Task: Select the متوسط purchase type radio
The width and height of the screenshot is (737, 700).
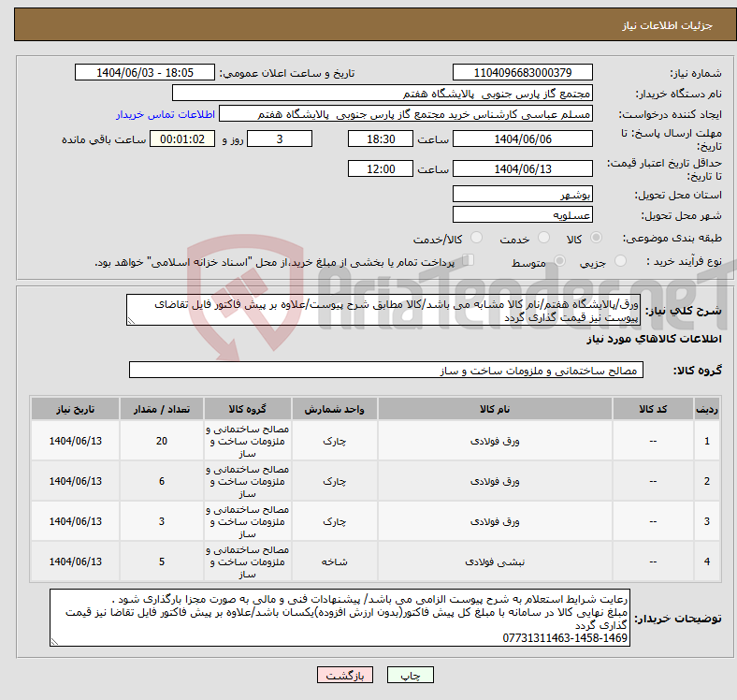Action: [559, 260]
